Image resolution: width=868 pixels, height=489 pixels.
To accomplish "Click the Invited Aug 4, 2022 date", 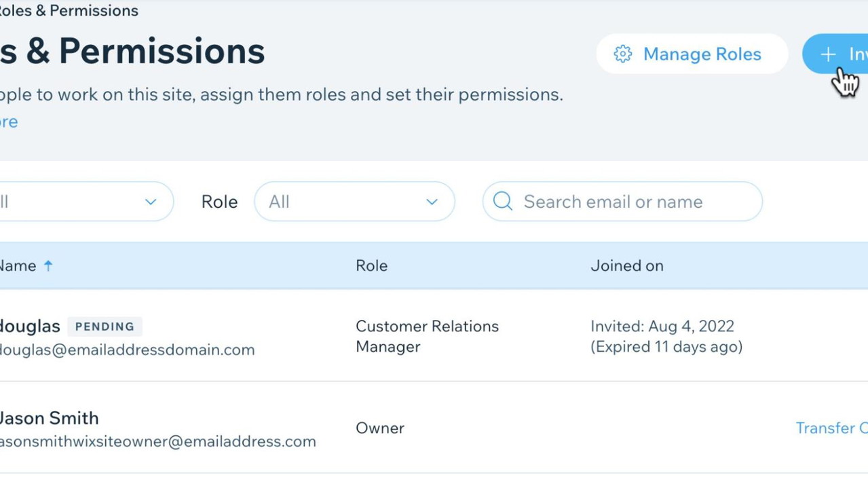I will click(x=662, y=326).
